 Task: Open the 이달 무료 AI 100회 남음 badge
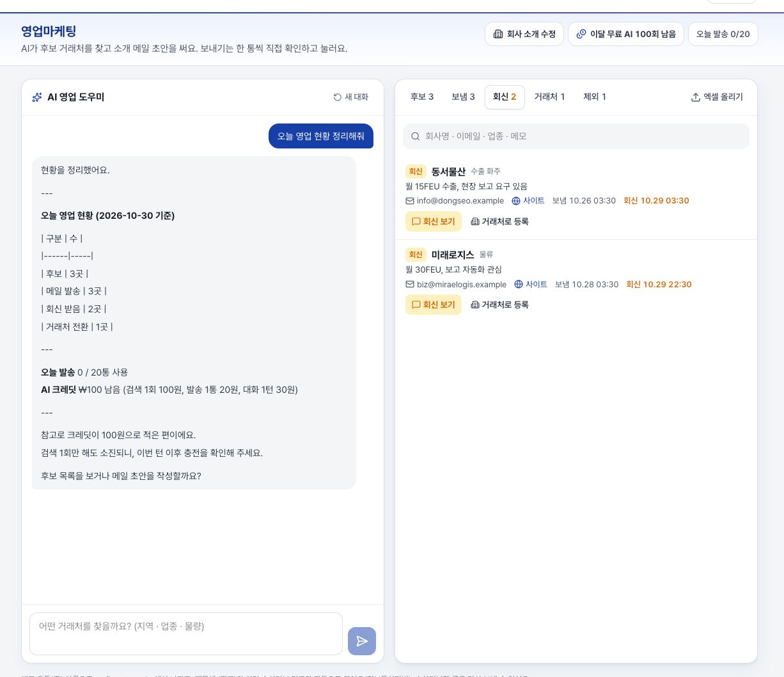point(626,34)
